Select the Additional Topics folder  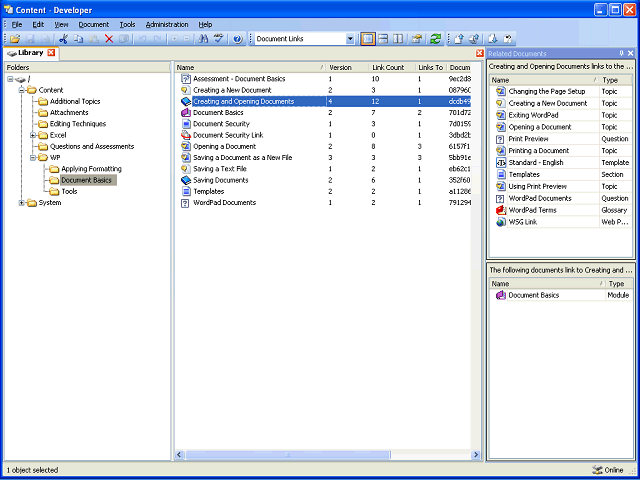[x=75, y=101]
